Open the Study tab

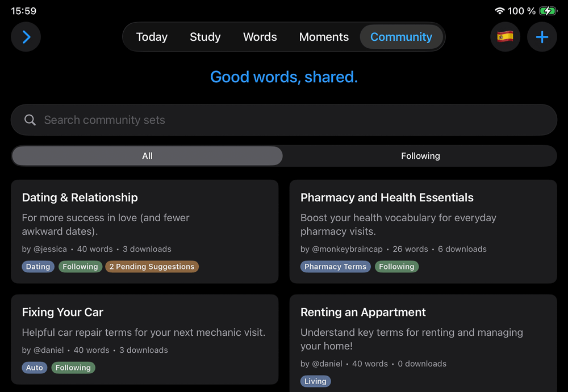tap(205, 37)
